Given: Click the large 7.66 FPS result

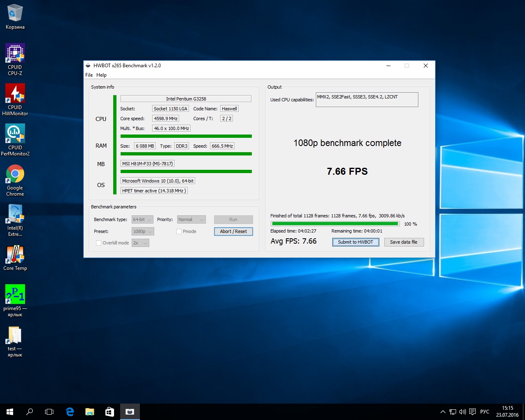Looking at the screenshot, I should pos(347,171).
